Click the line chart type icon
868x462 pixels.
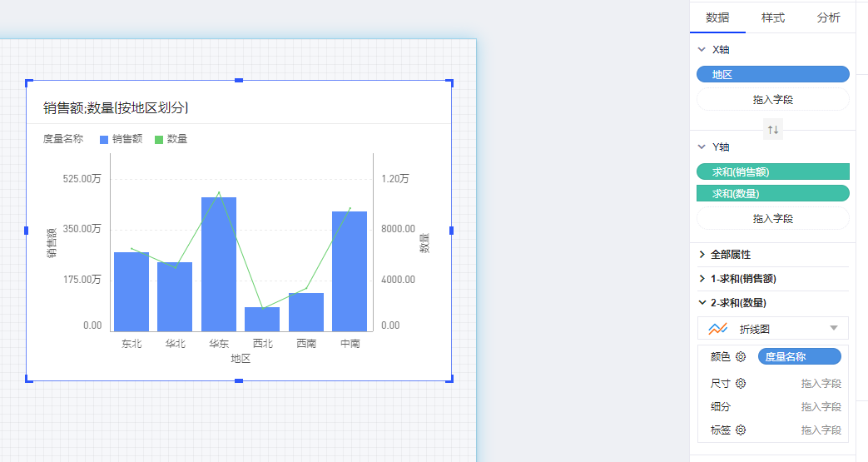pyautogui.click(x=717, y=329)
